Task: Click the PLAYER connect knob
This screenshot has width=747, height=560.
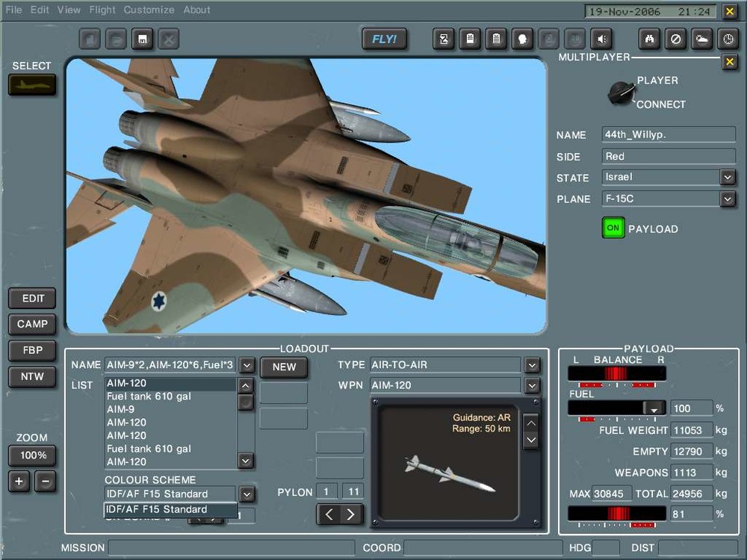Action: tap(619, 93)
